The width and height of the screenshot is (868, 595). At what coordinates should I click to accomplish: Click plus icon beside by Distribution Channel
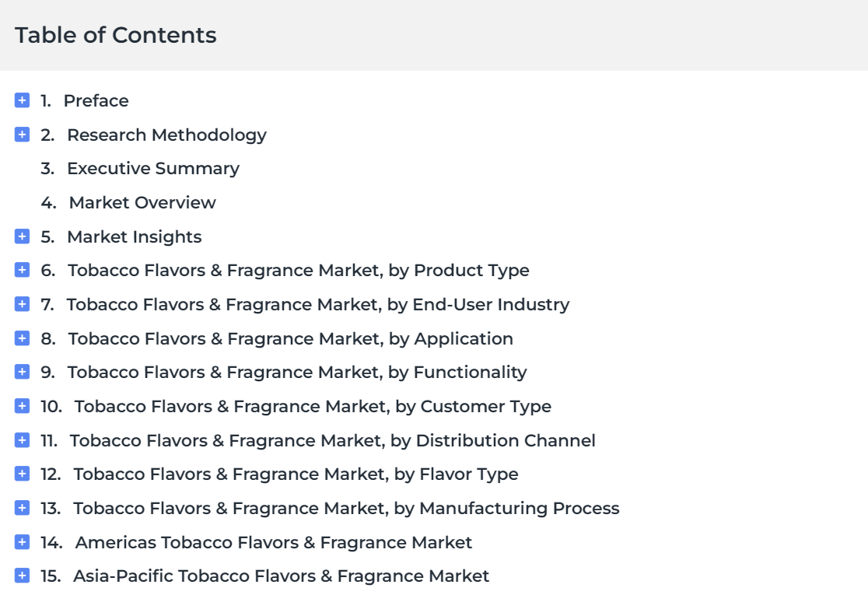(22, 440)
